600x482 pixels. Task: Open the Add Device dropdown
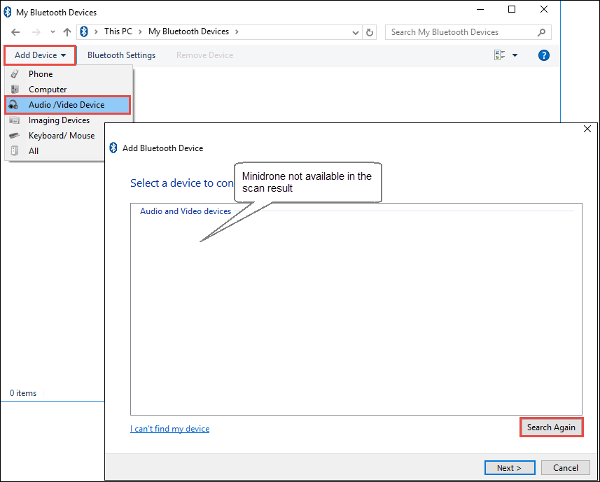coord(40,55)
